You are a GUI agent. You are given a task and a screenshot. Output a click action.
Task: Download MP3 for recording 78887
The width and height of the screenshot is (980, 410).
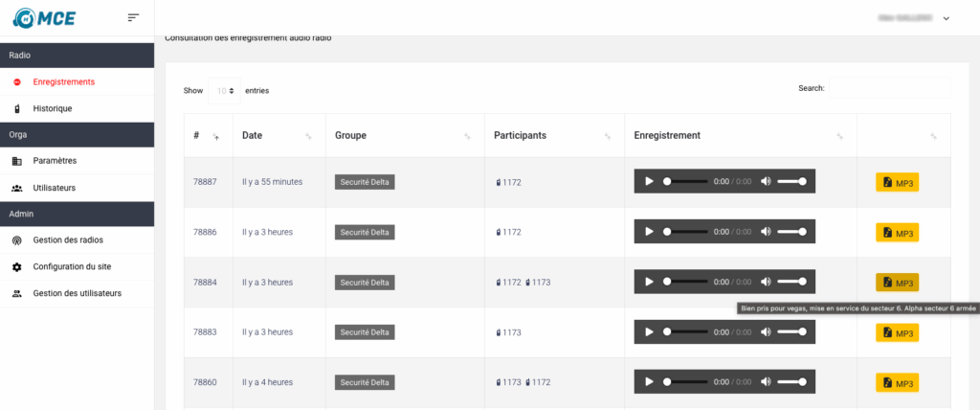(x=897, y=182)
